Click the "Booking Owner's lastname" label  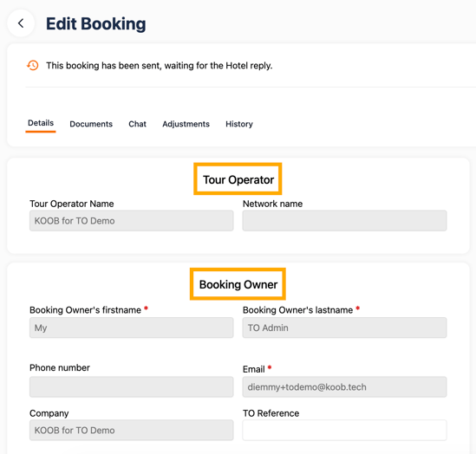coord(297,310)
